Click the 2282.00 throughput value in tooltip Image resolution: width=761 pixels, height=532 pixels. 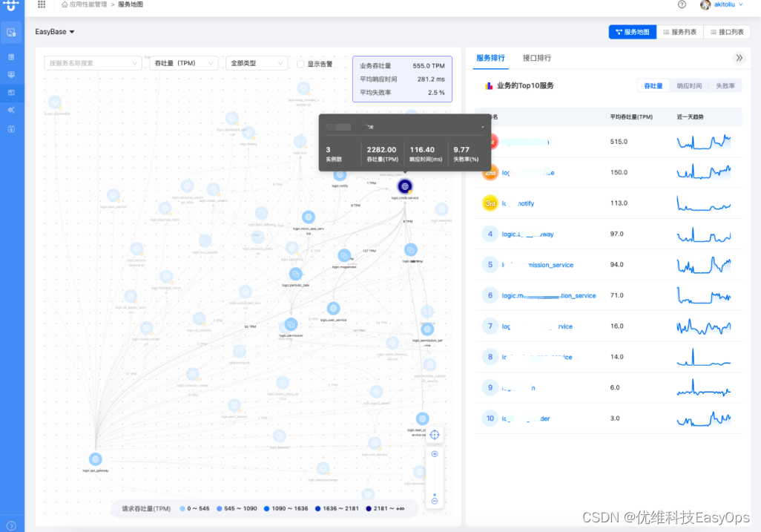tap(381, 150)
